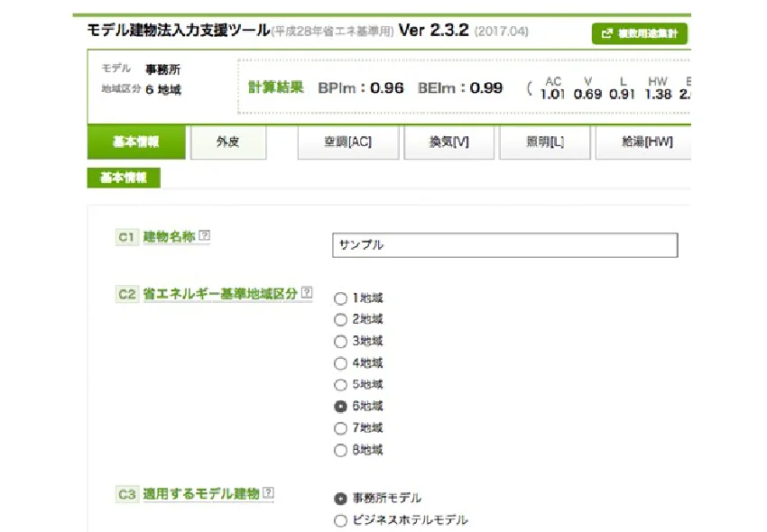Go to the 照明[L] tab

coord(544,142)
